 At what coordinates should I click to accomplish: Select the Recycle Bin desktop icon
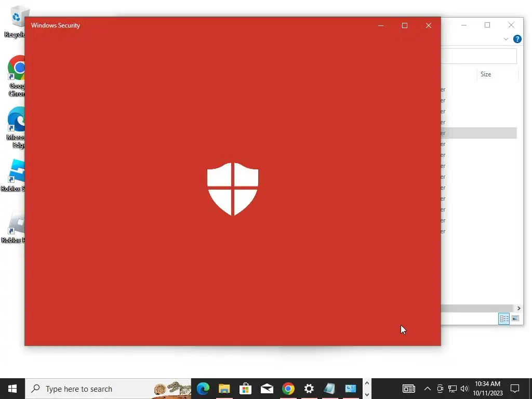click(14, 22)
